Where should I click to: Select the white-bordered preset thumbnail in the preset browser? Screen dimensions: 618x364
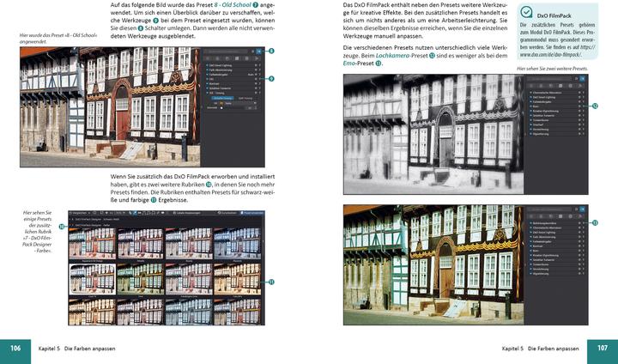coord(93,279)
